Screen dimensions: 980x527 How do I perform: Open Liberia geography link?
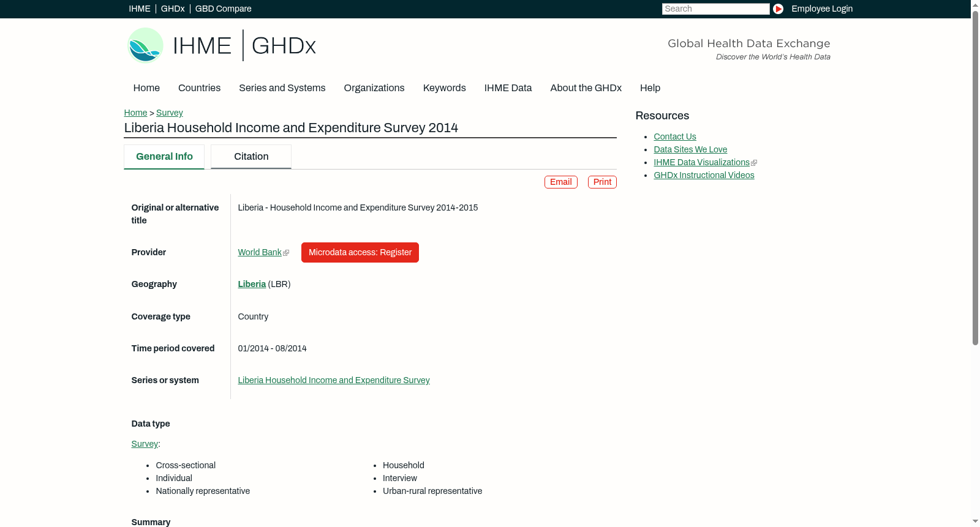(252, 284)
